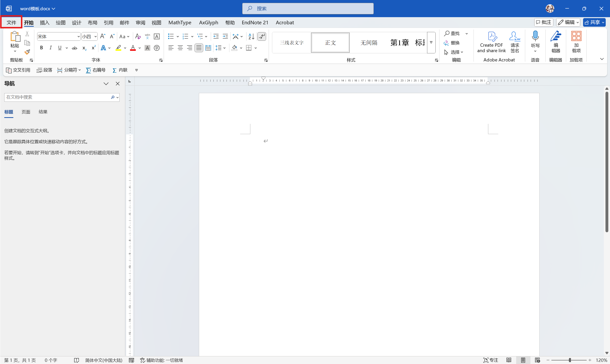Click the Cut scissors icon

point(27,34)
